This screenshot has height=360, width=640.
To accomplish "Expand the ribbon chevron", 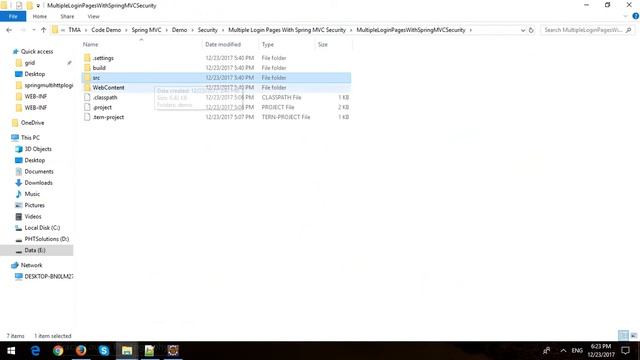I will (625, 16).
